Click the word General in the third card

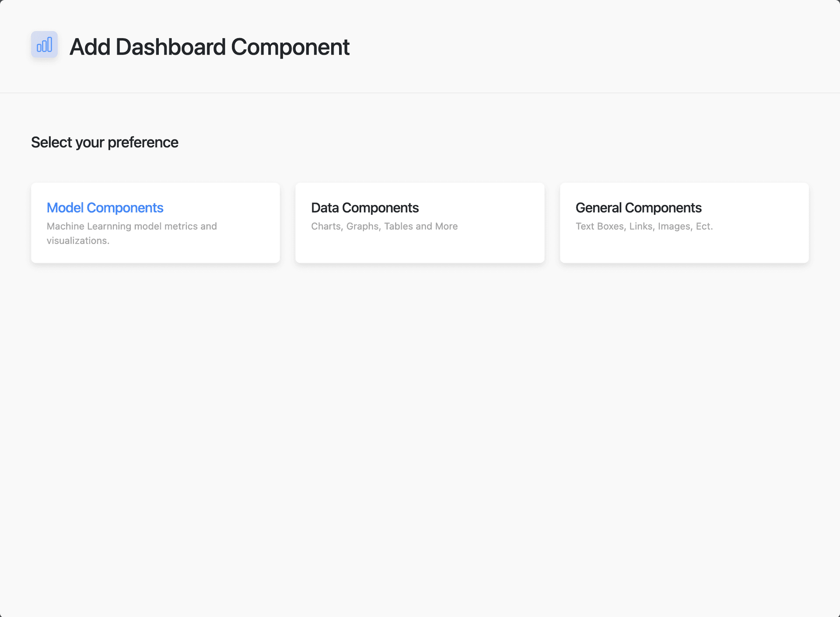click(x=598, y=208)
